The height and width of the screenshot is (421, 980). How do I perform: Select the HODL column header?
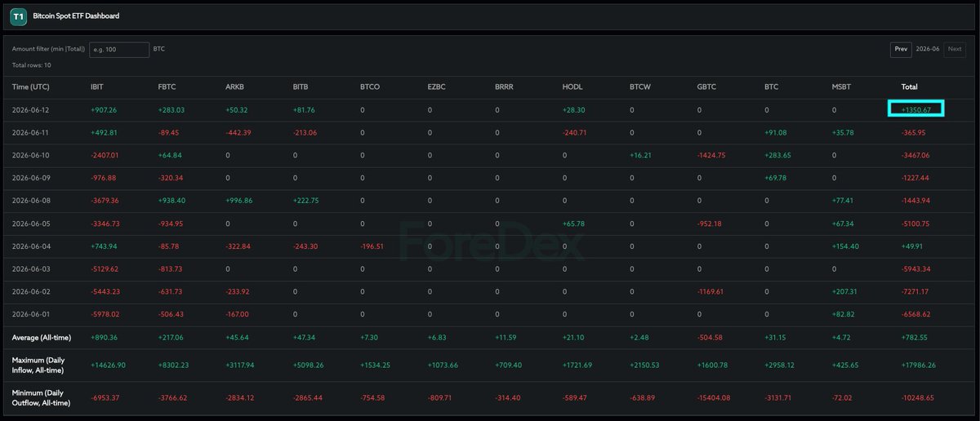pyautogui.click(x=572, y=86)
